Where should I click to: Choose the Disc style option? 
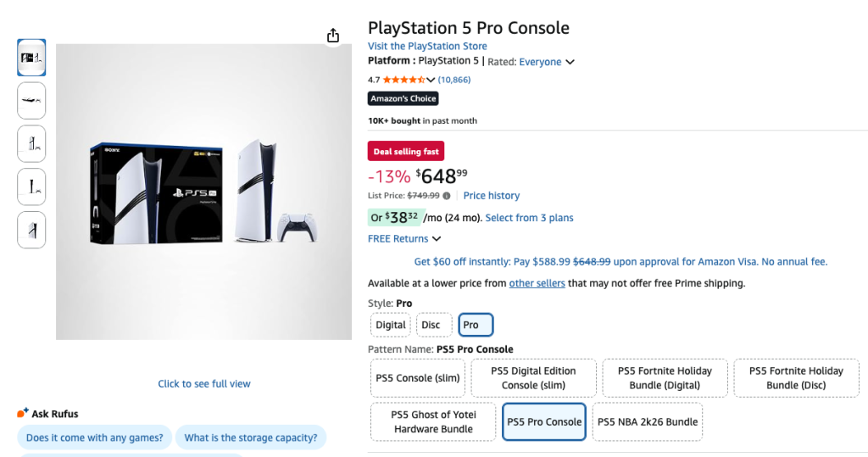pyautogui.click(x=431, y=325)
